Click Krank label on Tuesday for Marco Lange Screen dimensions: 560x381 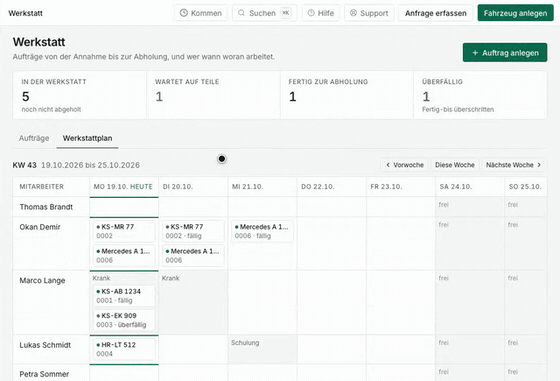click(170, 278)
